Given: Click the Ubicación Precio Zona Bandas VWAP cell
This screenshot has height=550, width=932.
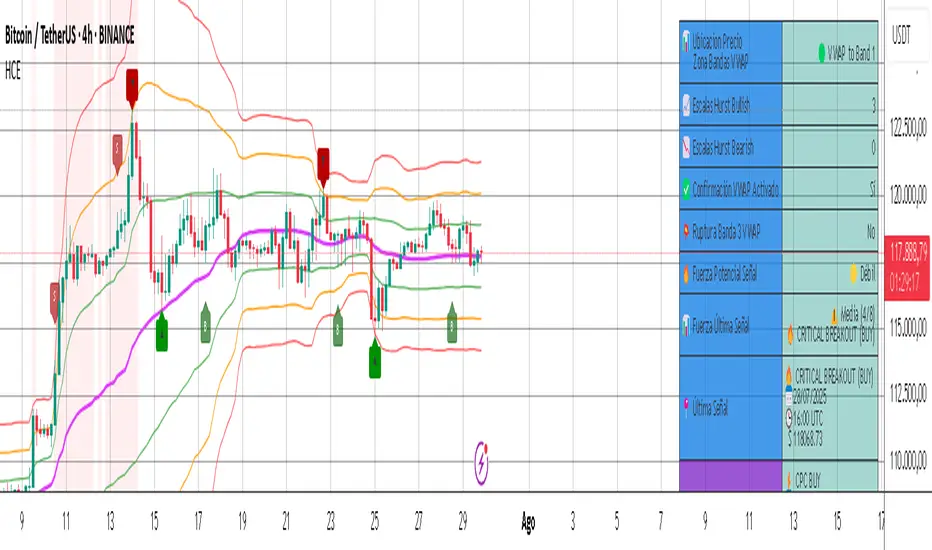Looking at the screenshot, I should (x=731, y=52).
